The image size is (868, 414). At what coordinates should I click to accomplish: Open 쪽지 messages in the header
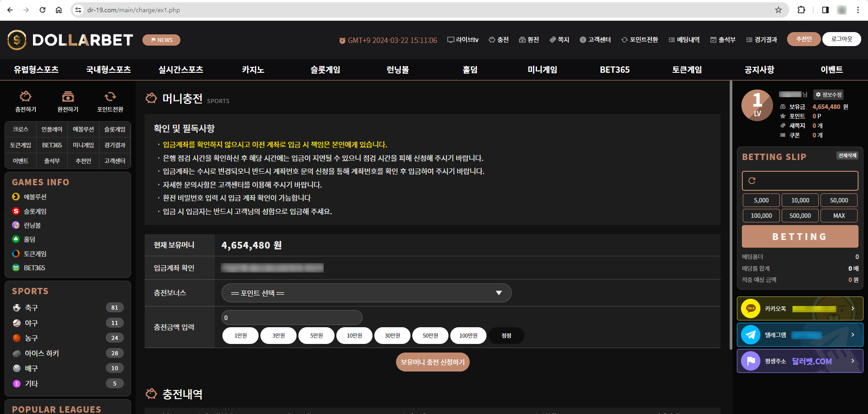point(559,40)
